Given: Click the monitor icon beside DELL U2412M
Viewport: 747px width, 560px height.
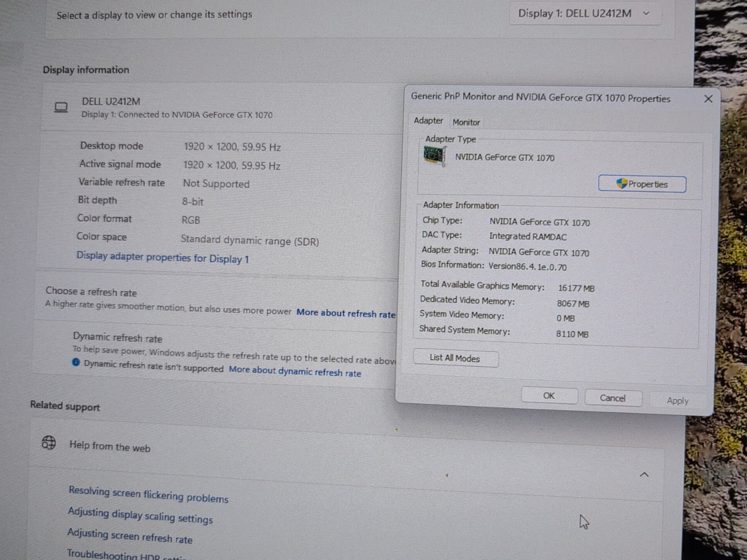Looking at the screenshot, I should (61, 107).
